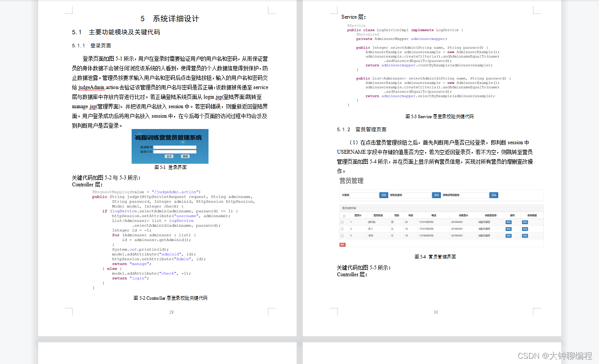Click the "Service 层:" label on page 30
Screen dimensions: 599x364
coord(354,17)
